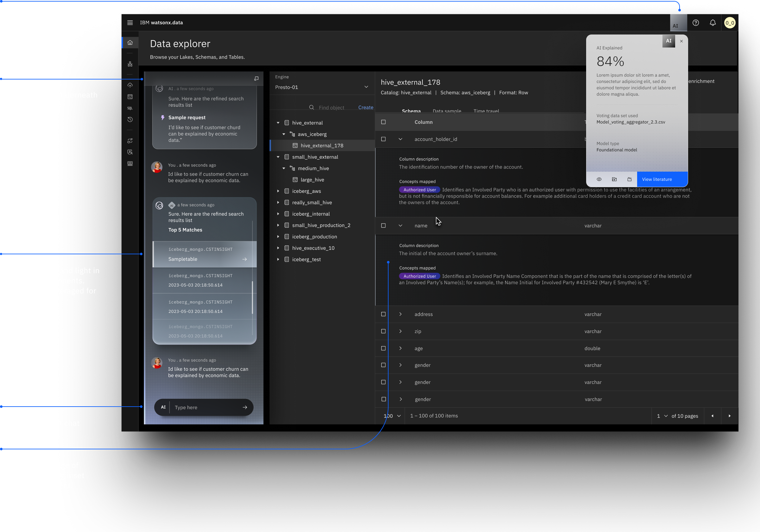Click the Home icon in sidebar
The height and width of the screenshot is (532, 760).
coord(130,43)
